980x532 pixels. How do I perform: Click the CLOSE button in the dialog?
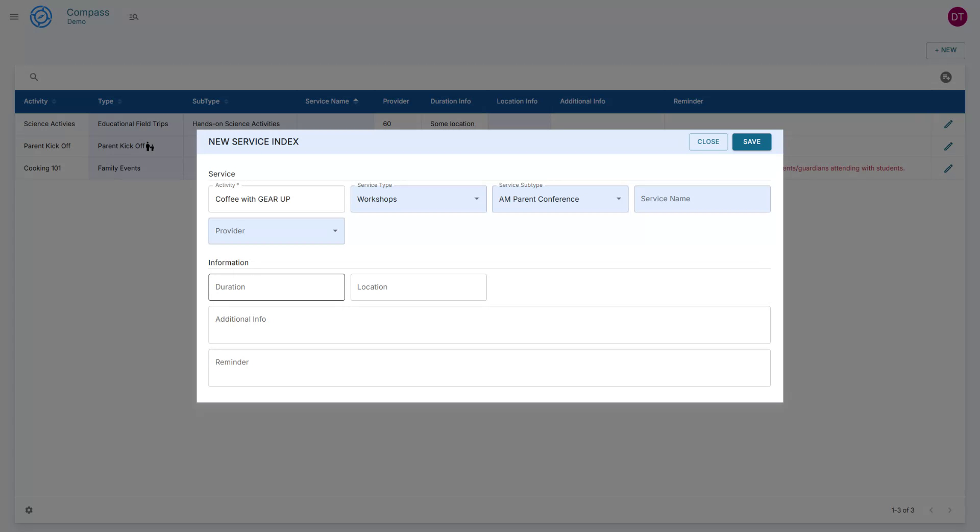pyautogui.click(x=708, y=142)
